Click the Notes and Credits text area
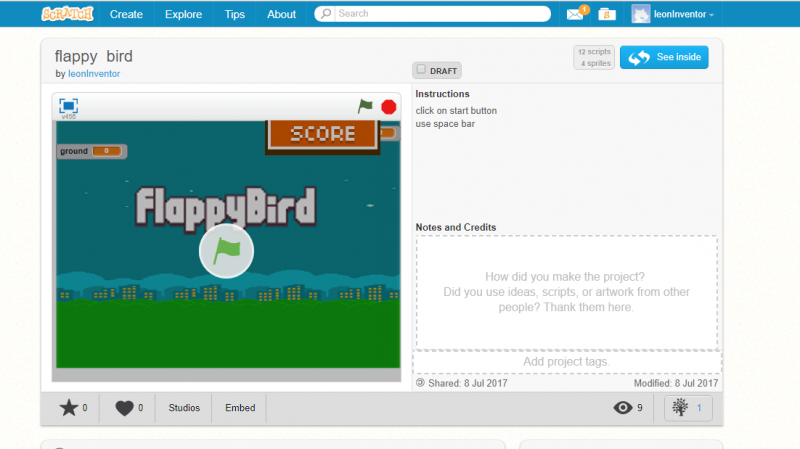 click(x=566, y=292)
